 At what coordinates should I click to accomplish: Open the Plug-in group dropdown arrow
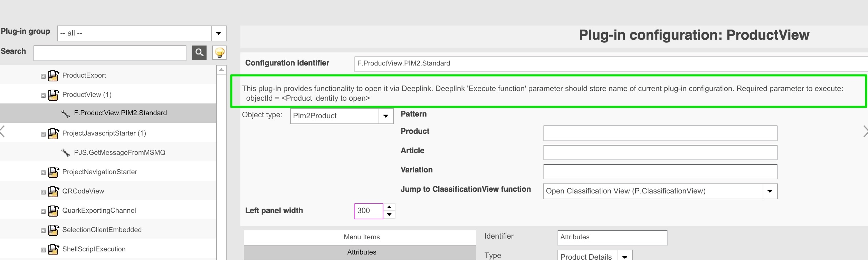click(x=219, y=33)
